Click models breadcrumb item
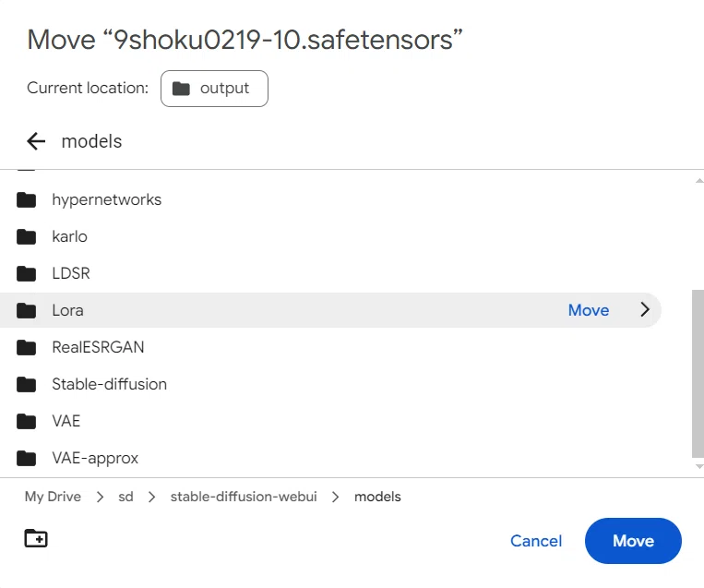704x588 pixels. (x=377, y=497)
